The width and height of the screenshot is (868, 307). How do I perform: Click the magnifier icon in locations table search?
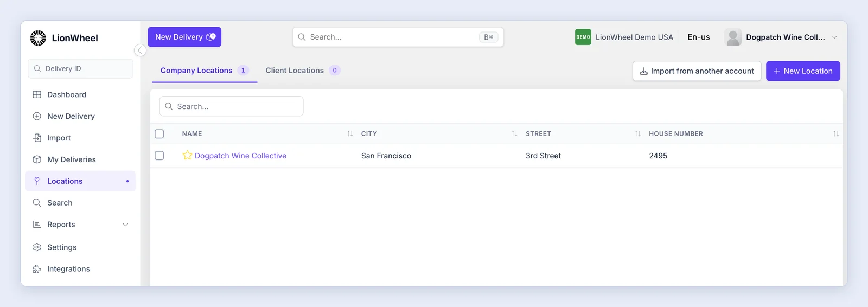tap(169, 106)
